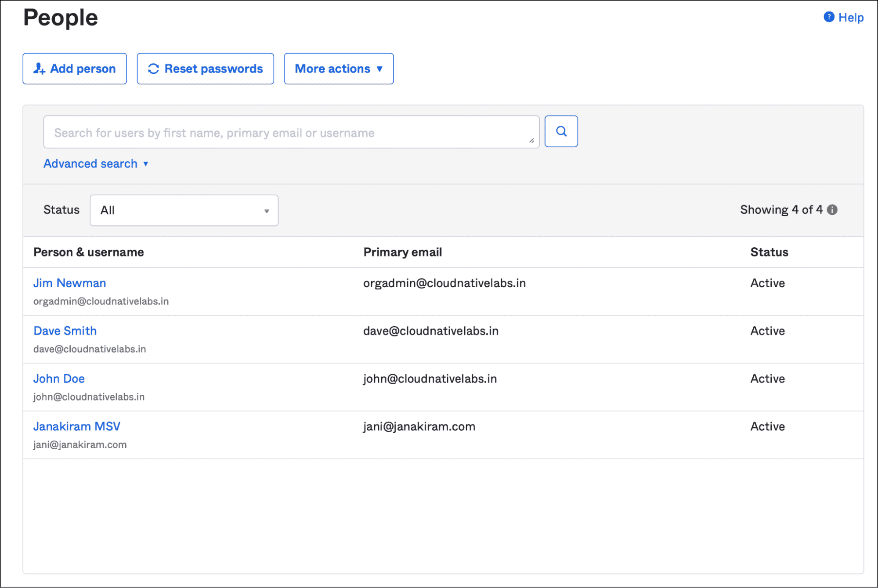878x588 pixels.
Task: Open the Status filter dropdown set to All
Action: pos(184,210)
